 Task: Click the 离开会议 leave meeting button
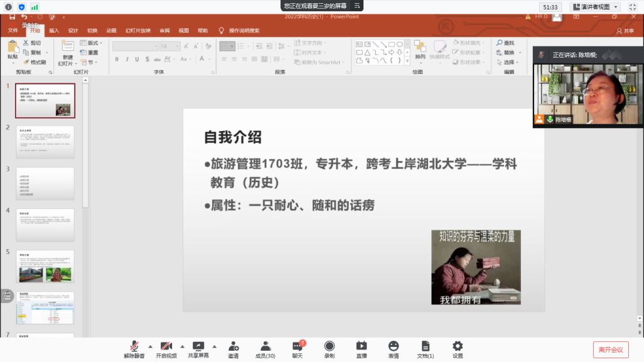pos(610,349)
